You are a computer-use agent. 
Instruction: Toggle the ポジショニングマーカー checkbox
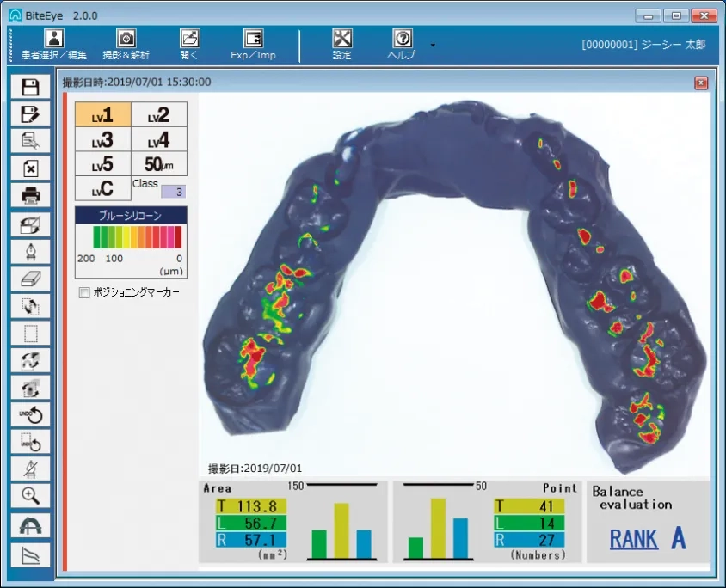coord(83,293)
